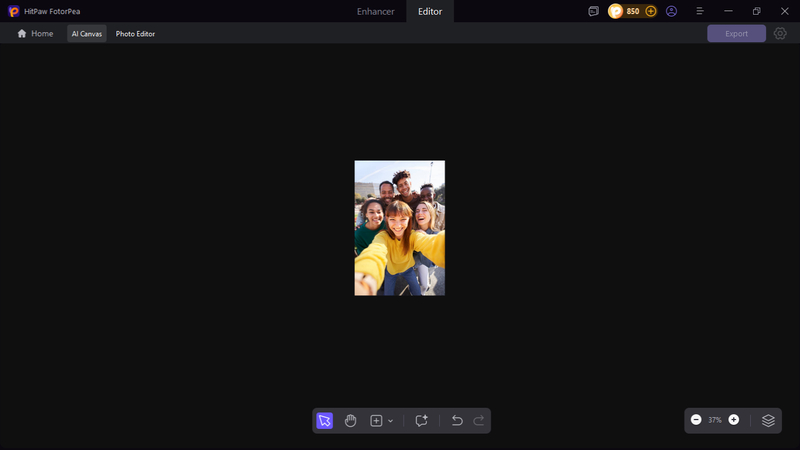Switch to the Photo Editor tab
The width and height of the screenshot is (800, 450).
pos(135,34)
